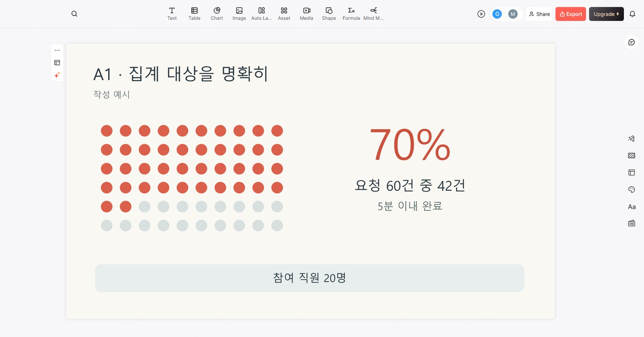Viewport: 644px width, 337px height.
Task: Open the layout icon under the three-dot menu
Action: [x=57, y=63]
